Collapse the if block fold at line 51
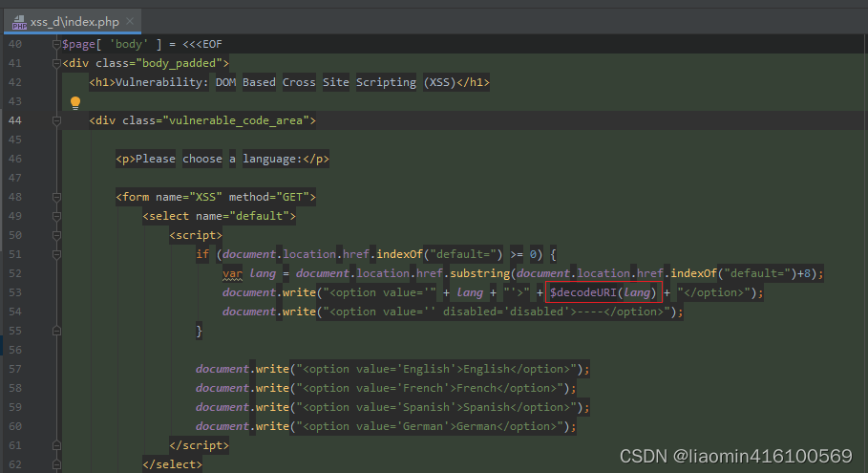 pyautogui.click(x=56, y=254)
